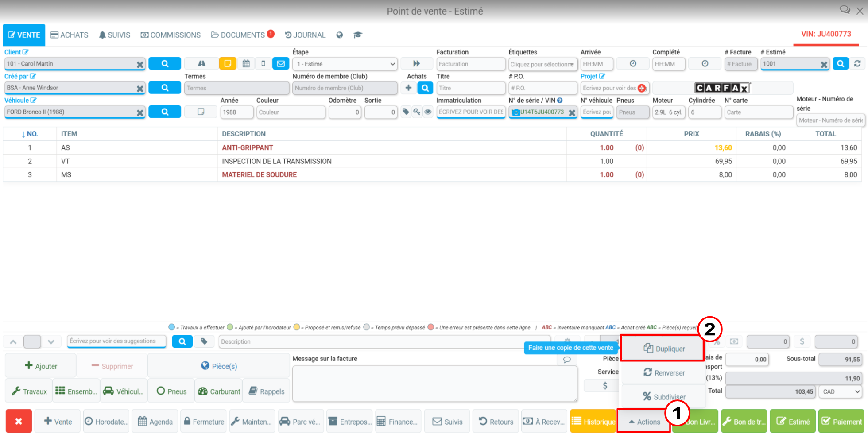Clear the BSA - Anne Windsor field
868x438 pixels.
tap(140, 89)
